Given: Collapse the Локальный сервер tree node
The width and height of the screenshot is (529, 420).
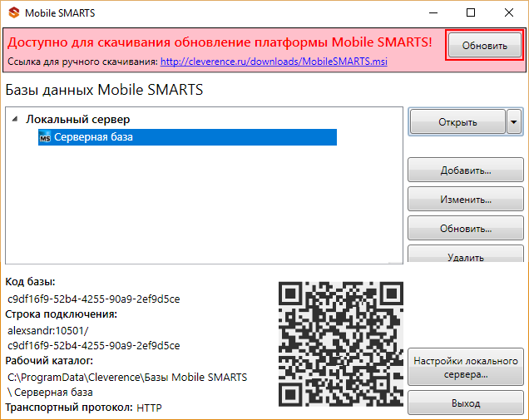Looking at the screenshot, I should [15, 119].
